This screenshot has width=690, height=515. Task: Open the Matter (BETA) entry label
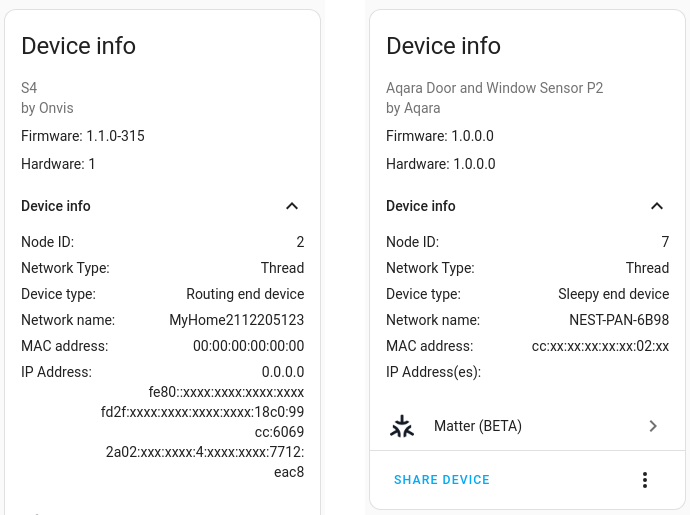point(478,426)
